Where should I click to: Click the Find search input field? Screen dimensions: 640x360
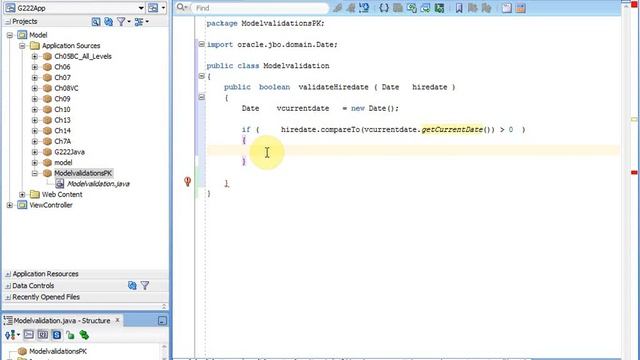[260, 8]
